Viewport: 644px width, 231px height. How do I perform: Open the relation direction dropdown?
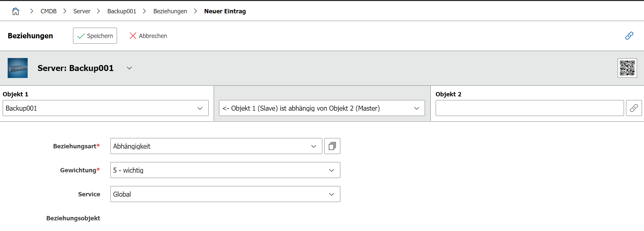click(x=322, y=108)
